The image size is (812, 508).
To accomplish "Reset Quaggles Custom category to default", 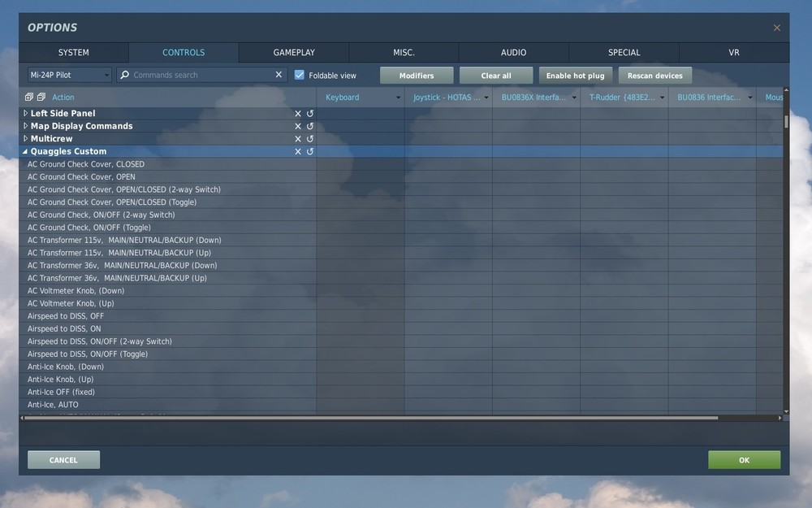I will point(309,151).
